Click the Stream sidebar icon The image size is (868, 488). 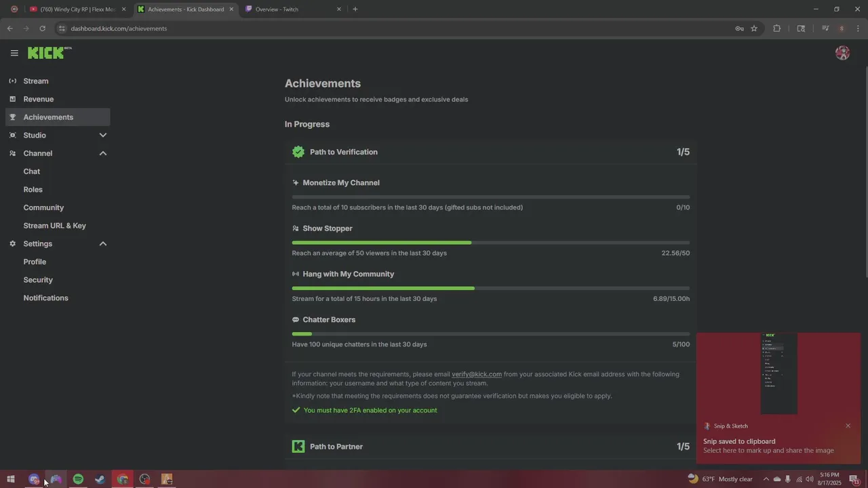[12, 81]
